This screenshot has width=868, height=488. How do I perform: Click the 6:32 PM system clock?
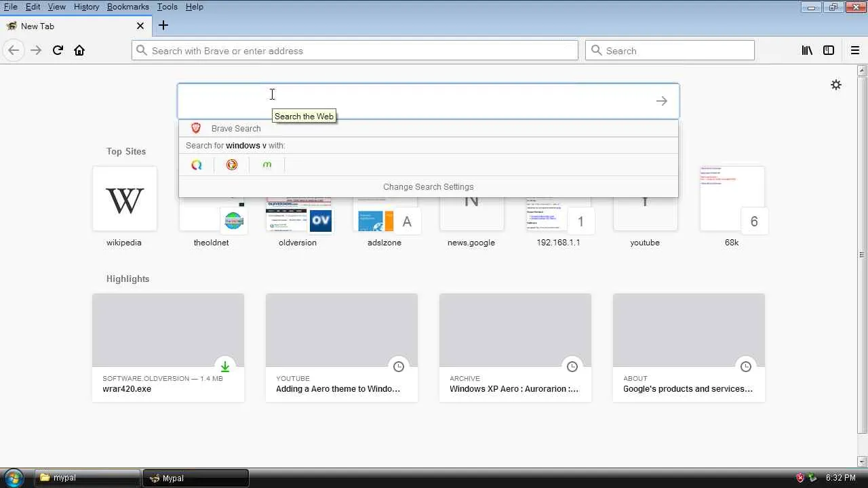[x=841, y=478]
